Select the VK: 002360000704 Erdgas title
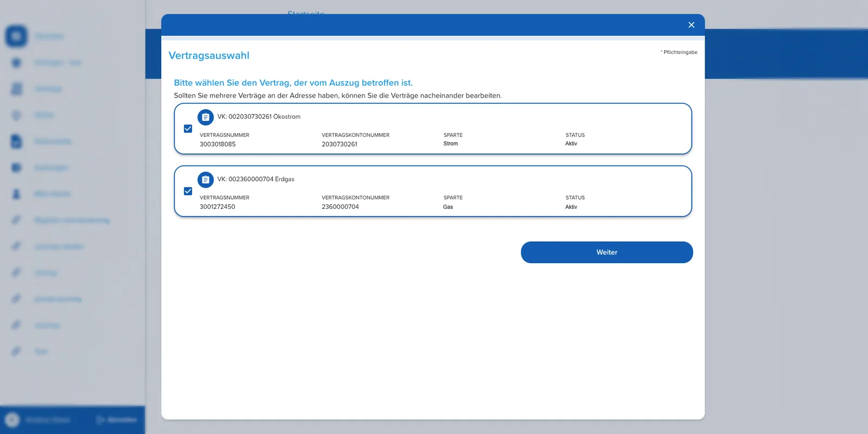868x434 pixels. [256, 179]
